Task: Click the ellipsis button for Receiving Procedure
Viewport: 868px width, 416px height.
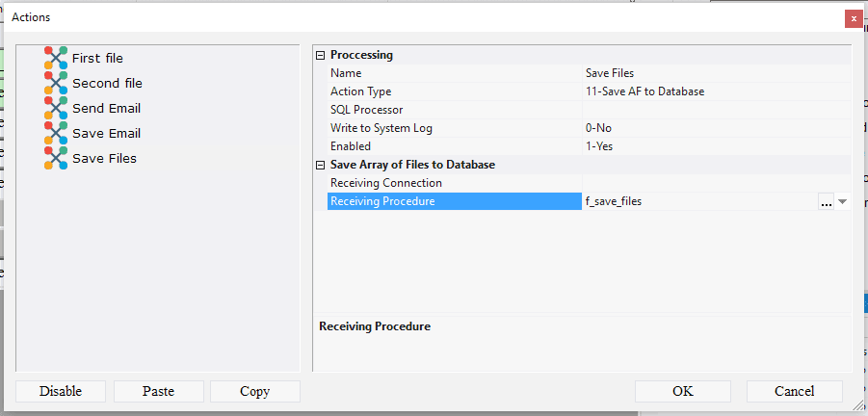Action: click(826, 202)
